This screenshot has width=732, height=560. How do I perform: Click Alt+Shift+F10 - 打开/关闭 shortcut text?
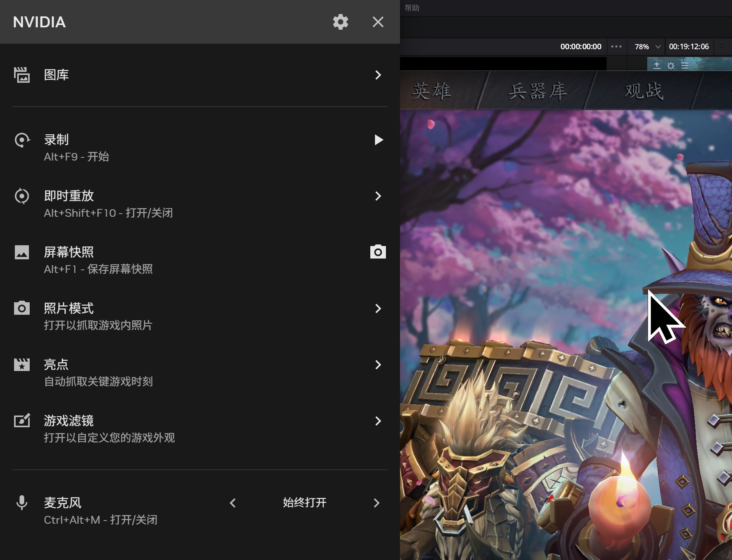click(x=108, y=213)
